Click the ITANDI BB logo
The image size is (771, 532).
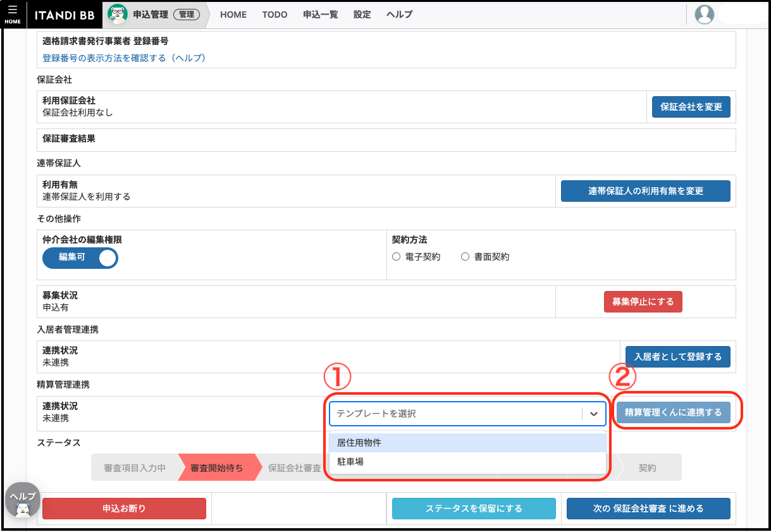point(69,15)
